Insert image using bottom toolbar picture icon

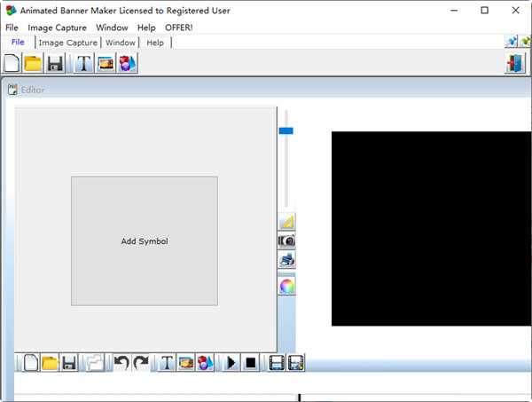(186, 363)
